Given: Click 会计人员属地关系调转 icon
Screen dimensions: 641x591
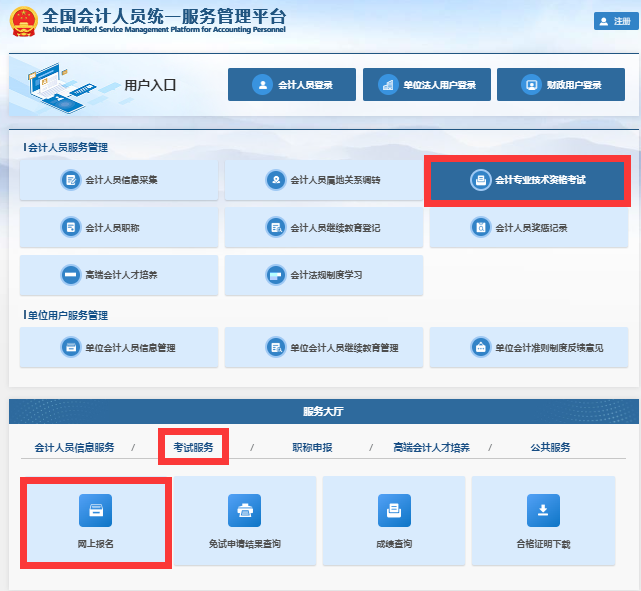Looking at the screenshot, I should [275, 180].
